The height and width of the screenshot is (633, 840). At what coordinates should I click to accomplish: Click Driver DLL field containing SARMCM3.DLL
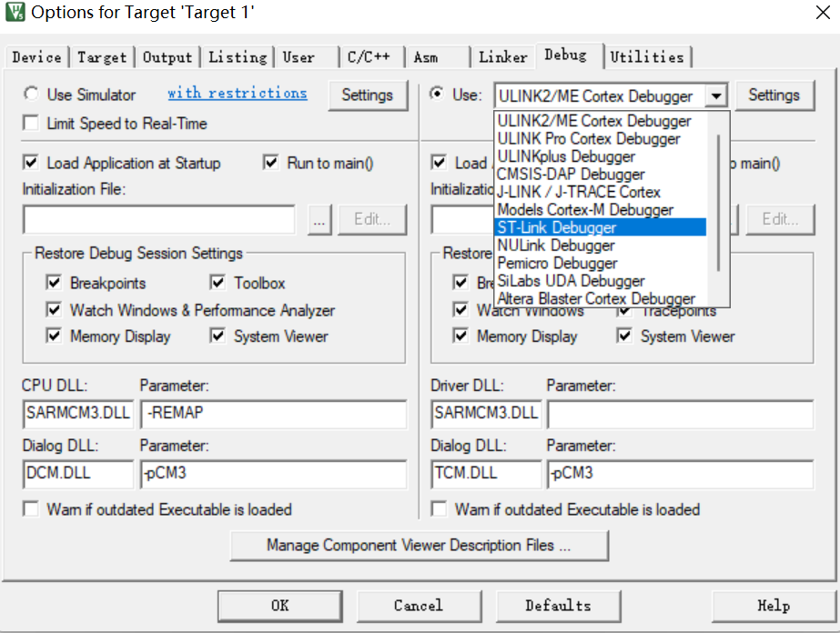(x=486, y=414)
